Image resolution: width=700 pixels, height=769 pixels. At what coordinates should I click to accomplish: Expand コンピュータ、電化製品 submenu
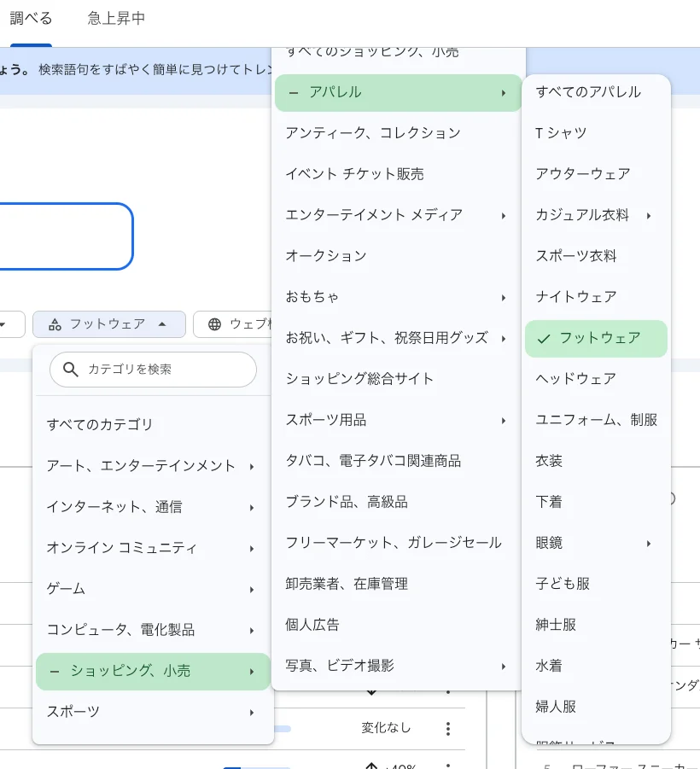(153, 630)
